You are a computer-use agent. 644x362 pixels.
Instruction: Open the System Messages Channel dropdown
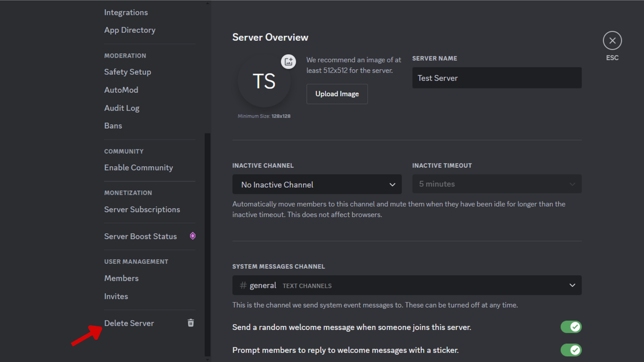406,285
